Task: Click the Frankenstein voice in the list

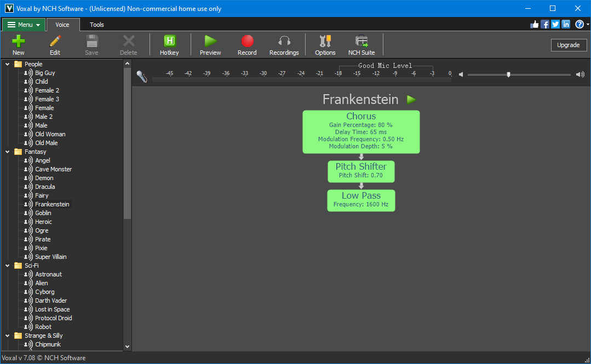Action: 52,205
